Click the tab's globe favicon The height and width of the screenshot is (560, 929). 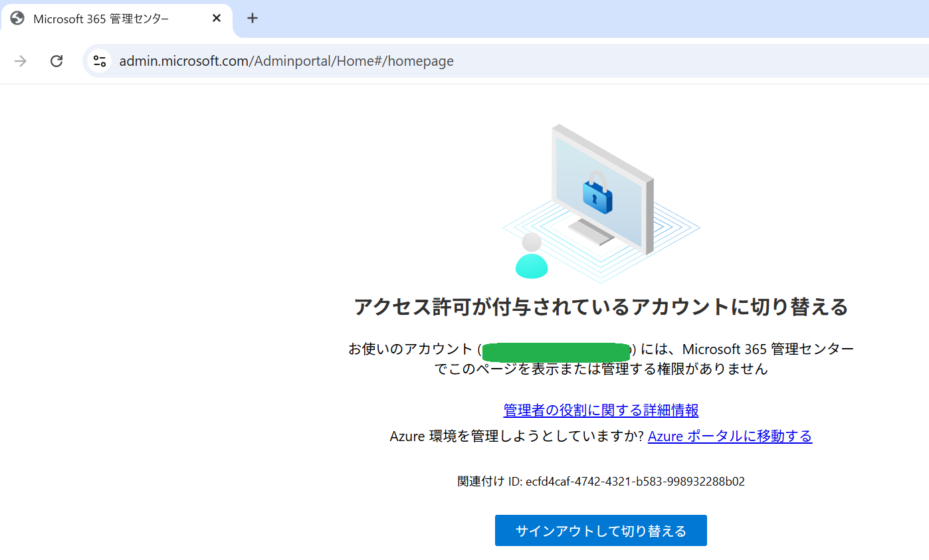pyautogui.click(x=17, y=19)
